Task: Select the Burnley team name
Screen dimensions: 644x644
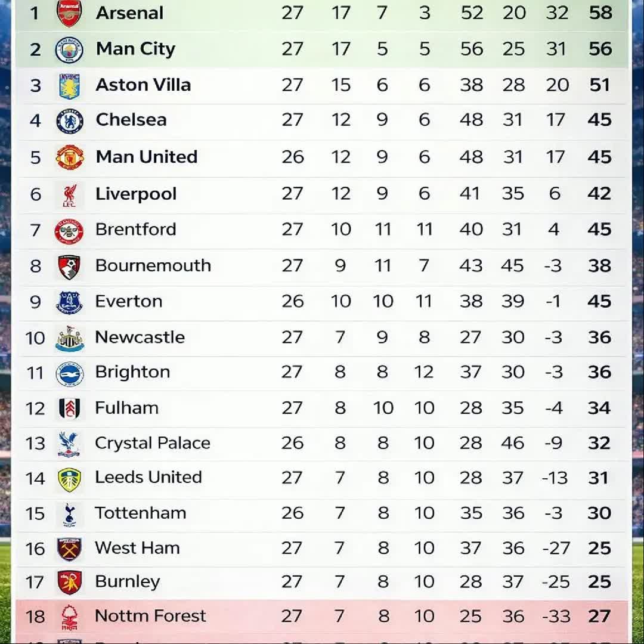Action: tap(128, 582)
